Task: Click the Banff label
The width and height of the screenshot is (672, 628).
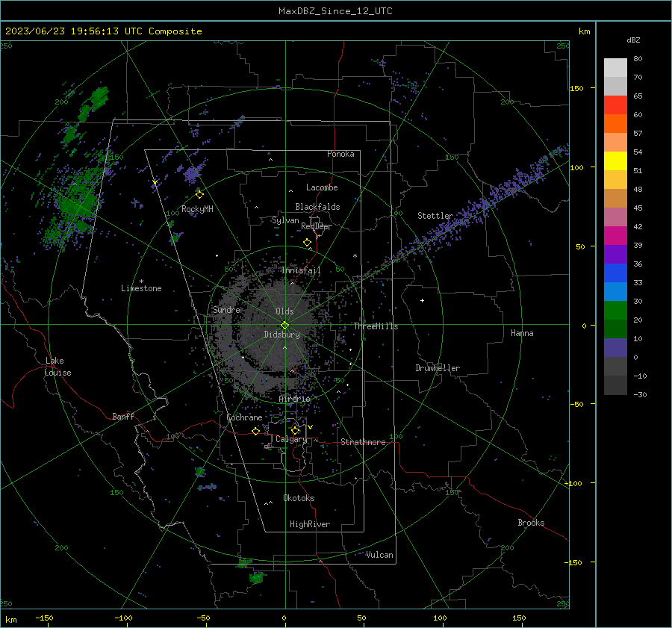Action: (123, 416)
